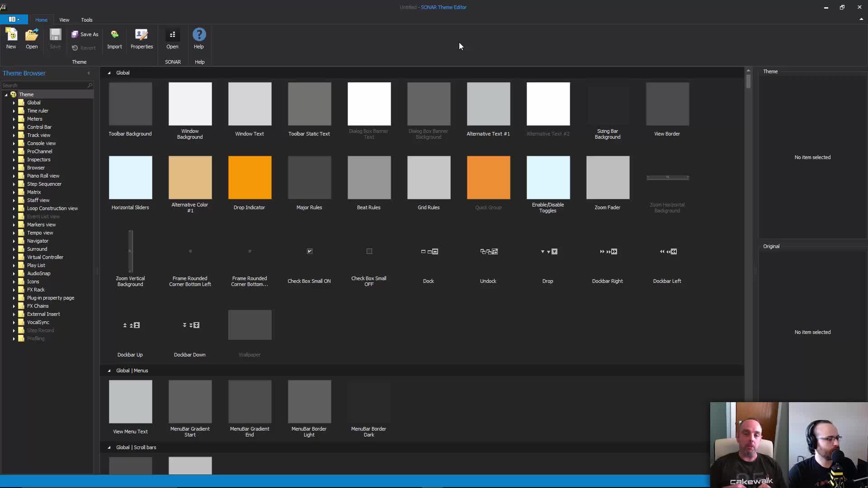
Task: Open theme Properties dialog
Action: 142,35
